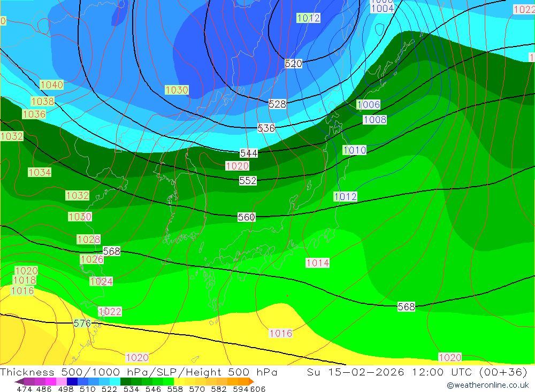Image resolution: width=535 pixels, height=392 pixels.
Task: Select the 536 height contour label
Action: click(x=266, y=128)
